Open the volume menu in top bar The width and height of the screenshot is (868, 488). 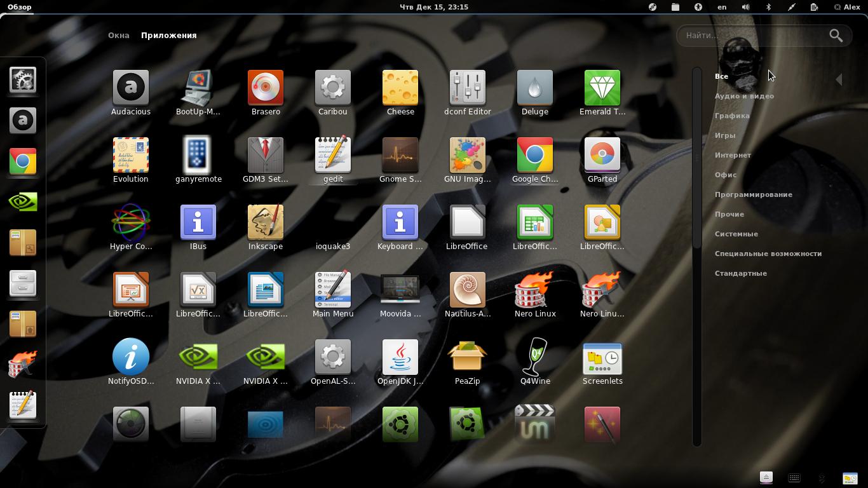pyautogui.click(x=745, y=7)
